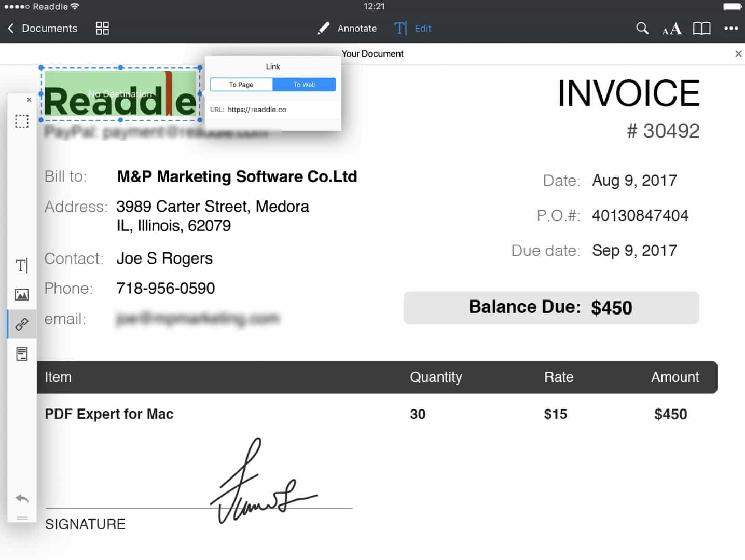Switch to Annotate mode
745x560 pixels.
click(347, 29)
